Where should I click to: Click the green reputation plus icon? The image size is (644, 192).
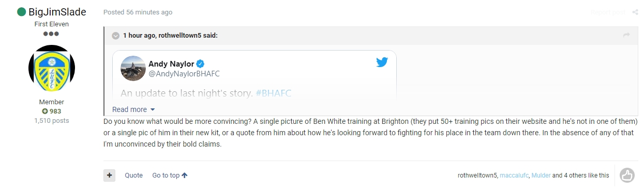point(45,111)
